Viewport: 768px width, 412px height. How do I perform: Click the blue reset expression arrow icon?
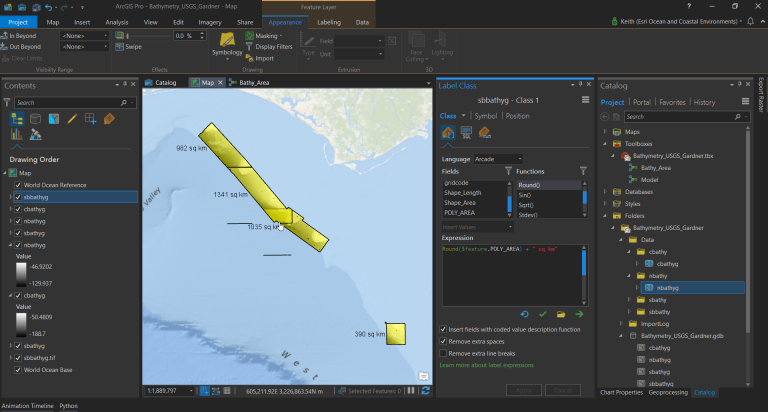point(525,314)
